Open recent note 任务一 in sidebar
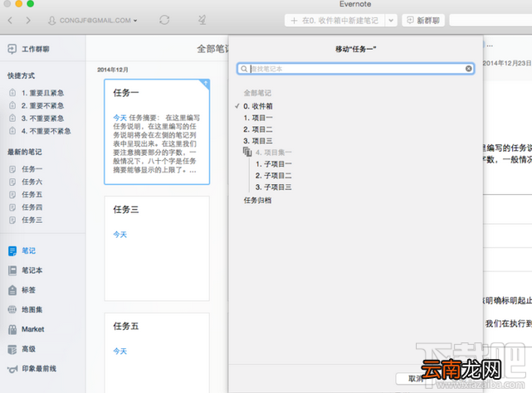532x393 pixels. point(26,169)
